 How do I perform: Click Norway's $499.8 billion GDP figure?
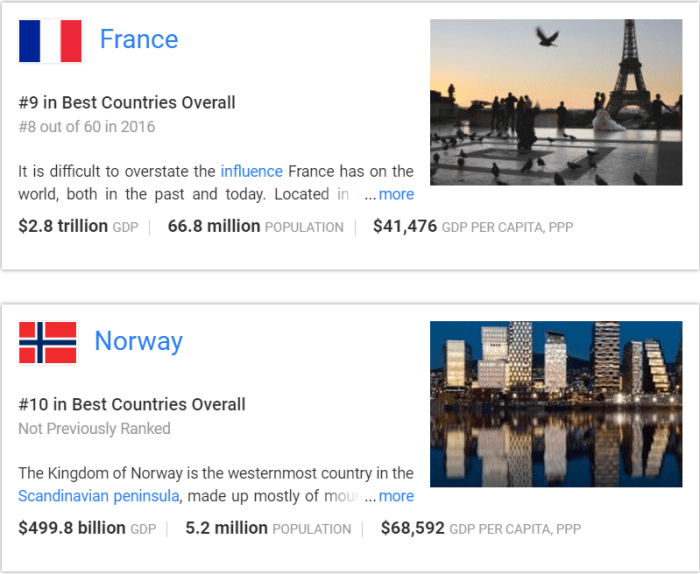pos(71,528)
